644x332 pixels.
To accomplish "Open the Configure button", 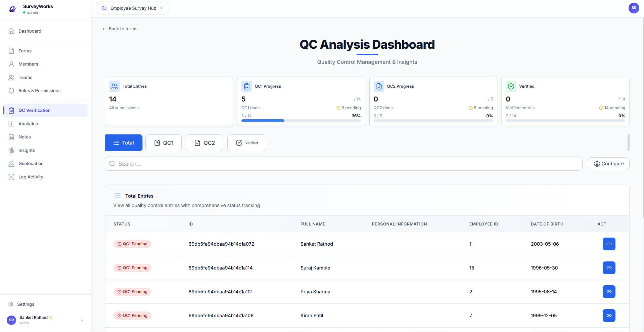I will (x=608, y=164).
